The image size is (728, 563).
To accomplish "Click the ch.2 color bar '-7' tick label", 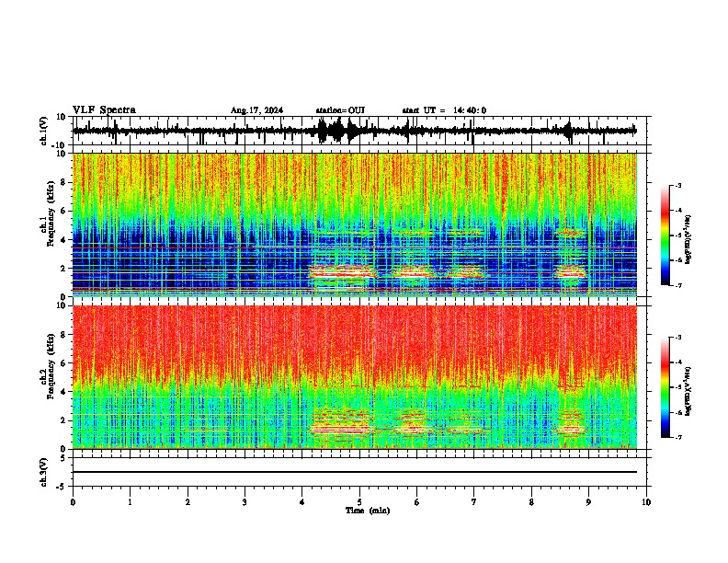I will tap(678, 437).
